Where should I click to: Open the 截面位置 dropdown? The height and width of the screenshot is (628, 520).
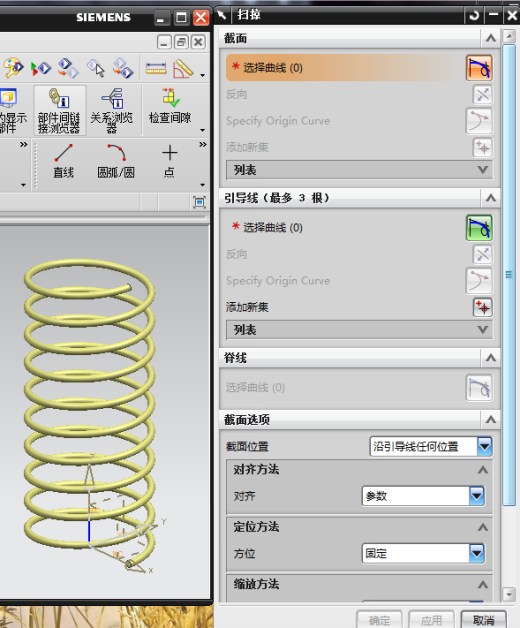click(431, 446)
